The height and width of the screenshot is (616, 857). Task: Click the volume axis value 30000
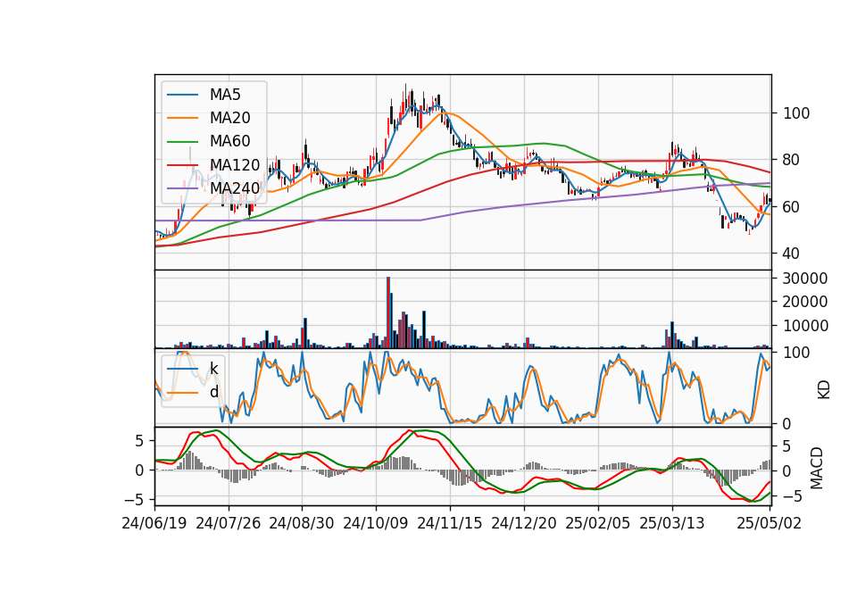[805, 279]
